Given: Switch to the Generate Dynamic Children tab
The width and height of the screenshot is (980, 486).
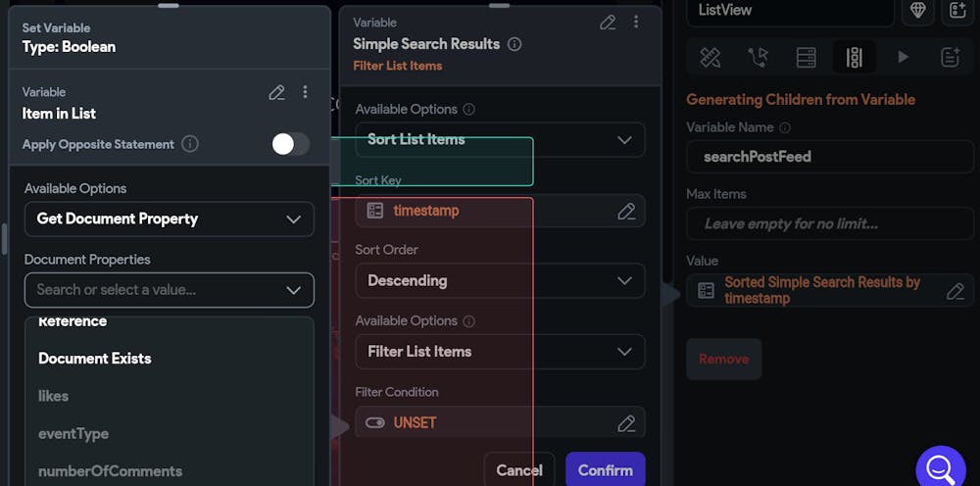Looking at the screenshot, I should point(854,58).
